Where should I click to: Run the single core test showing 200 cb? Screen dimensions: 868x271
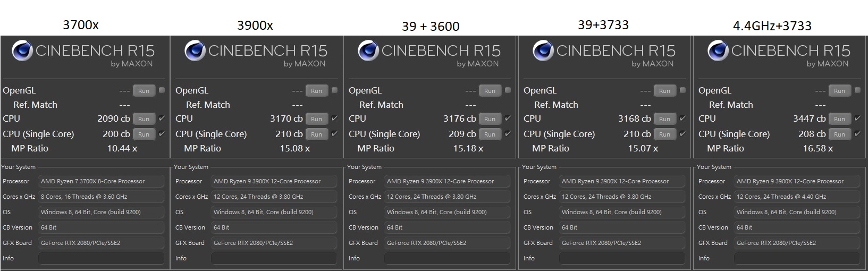pyautogui.click(x=144, y=134)
